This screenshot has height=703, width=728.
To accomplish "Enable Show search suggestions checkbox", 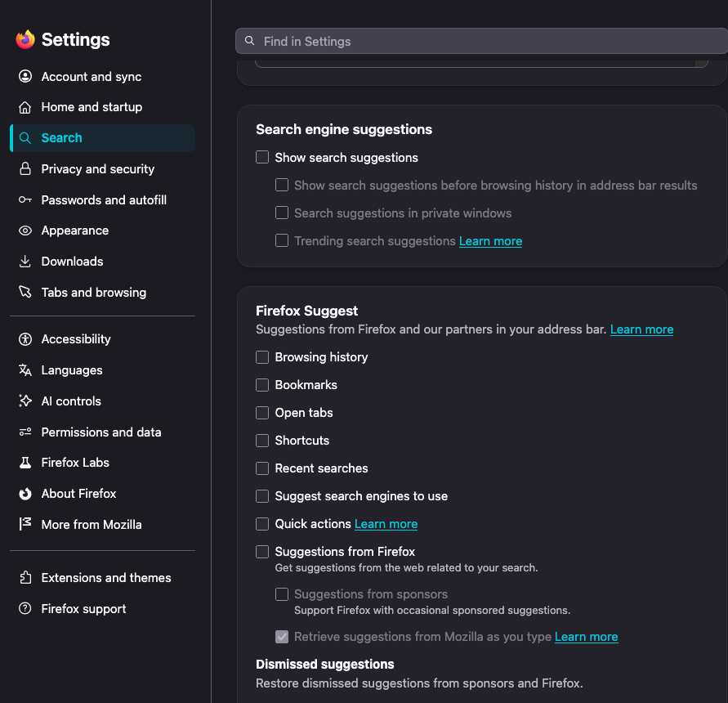I will click(262, 157).
